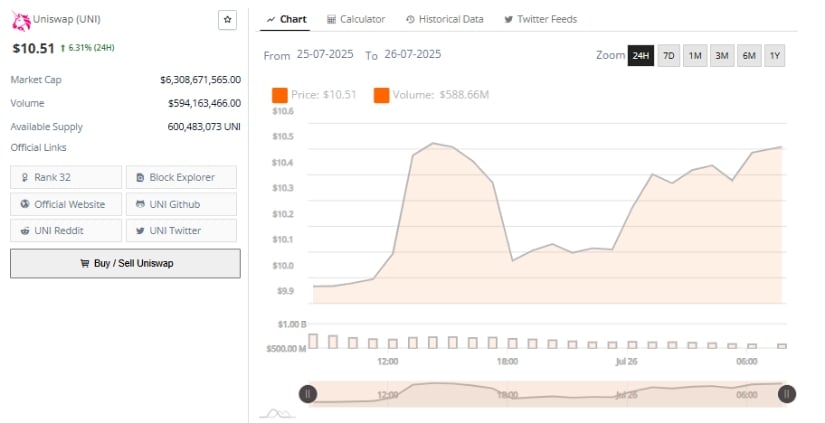Click the Jul 26 time axis label

click(626, 361)
